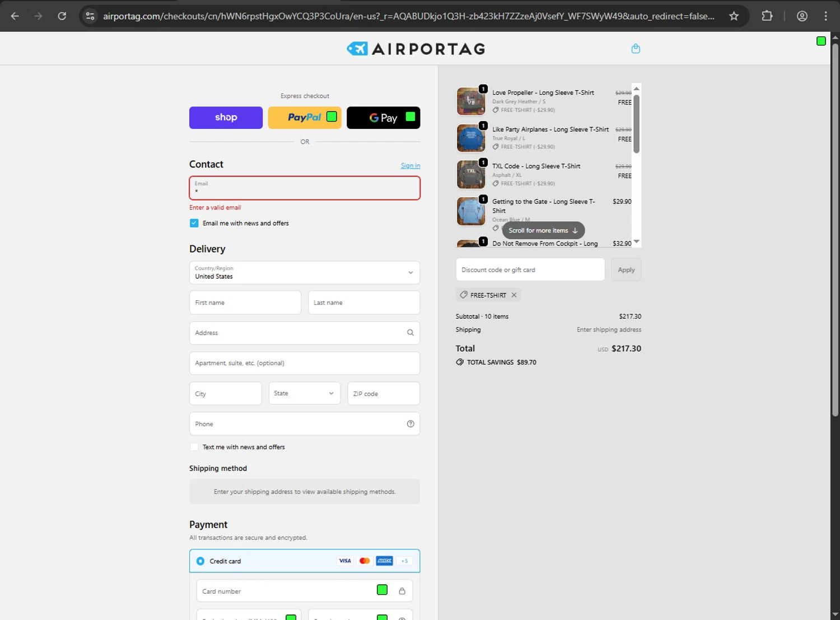Click the First name field
840x620 pixels.
tap(245, 302)
